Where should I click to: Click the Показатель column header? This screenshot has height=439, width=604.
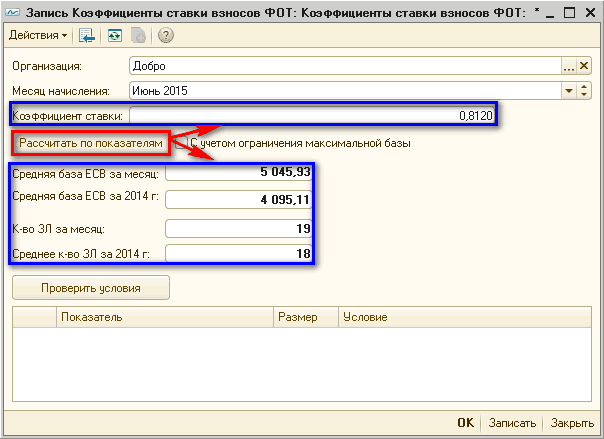(165, 317)
